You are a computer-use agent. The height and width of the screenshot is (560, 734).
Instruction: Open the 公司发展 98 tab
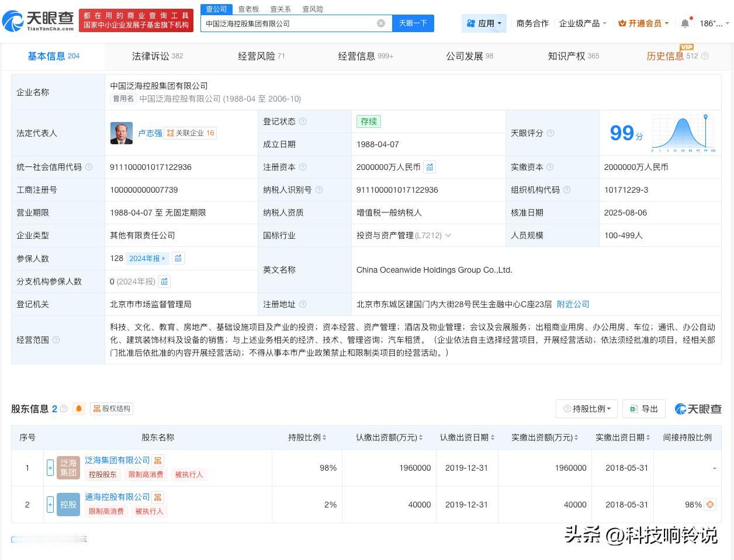coord(469,56)
